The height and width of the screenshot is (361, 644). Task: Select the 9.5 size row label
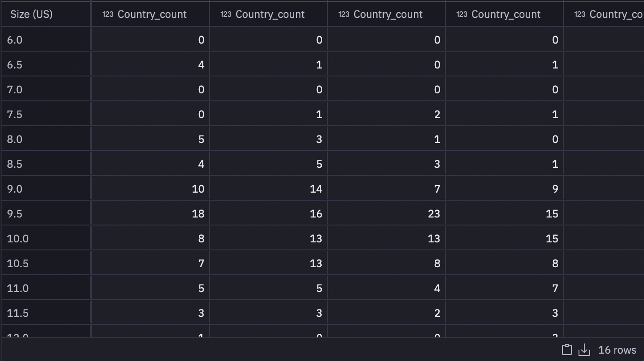click(15, 214)
